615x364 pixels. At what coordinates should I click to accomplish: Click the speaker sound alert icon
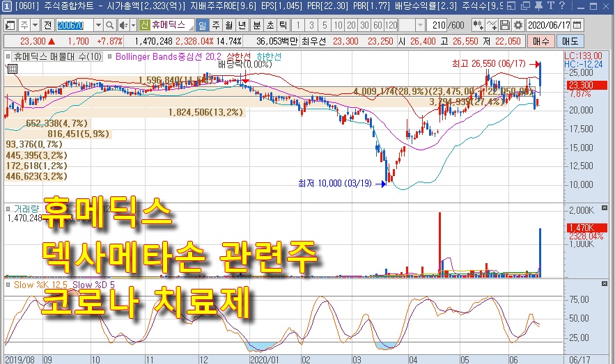coord(123,26)
